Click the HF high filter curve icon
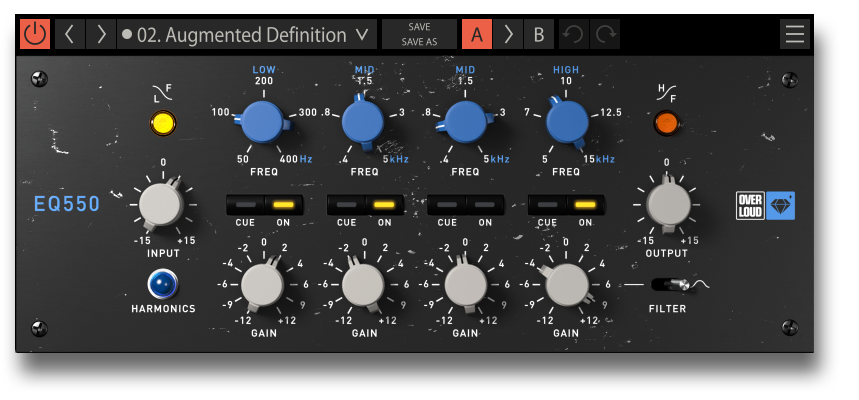859x400 pixels. coord(666,93)
